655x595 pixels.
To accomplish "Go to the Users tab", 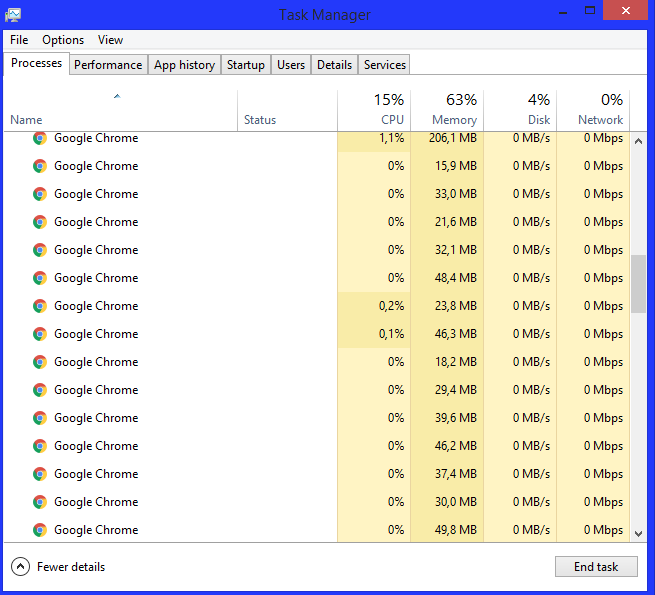I will [x=291, y=65].
